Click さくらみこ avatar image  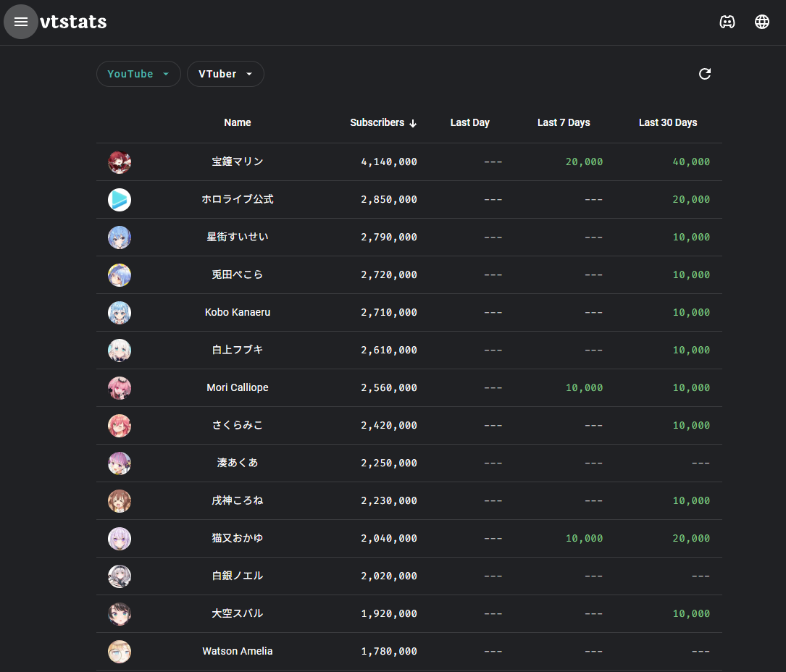120,426
